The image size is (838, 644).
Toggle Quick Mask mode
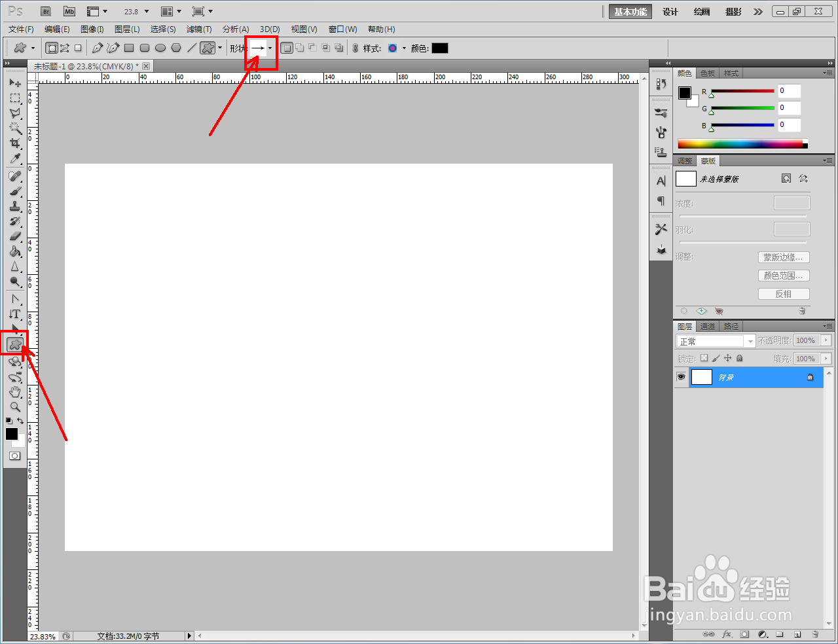coord(14,456)
